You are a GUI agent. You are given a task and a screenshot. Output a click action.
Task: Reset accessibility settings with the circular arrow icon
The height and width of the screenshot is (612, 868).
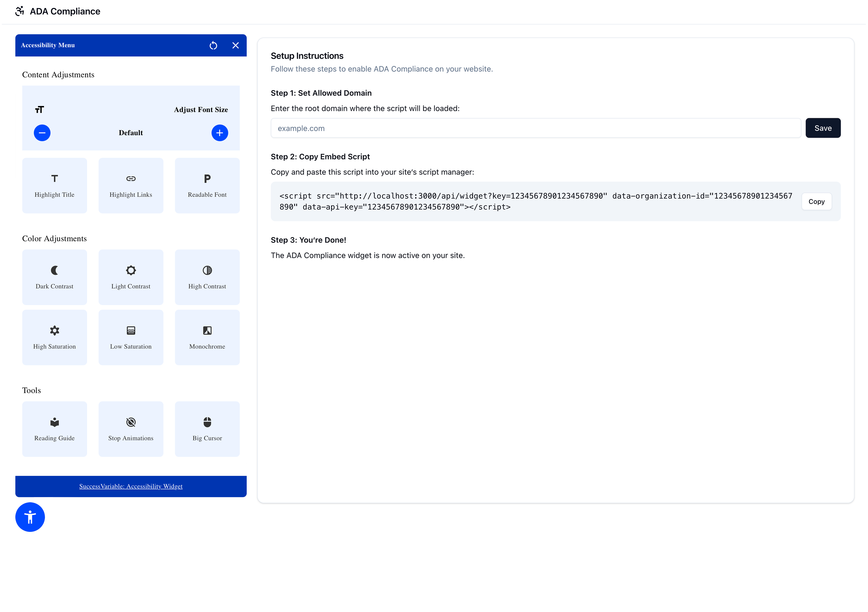pyautogui.click(x=213, y=45)
